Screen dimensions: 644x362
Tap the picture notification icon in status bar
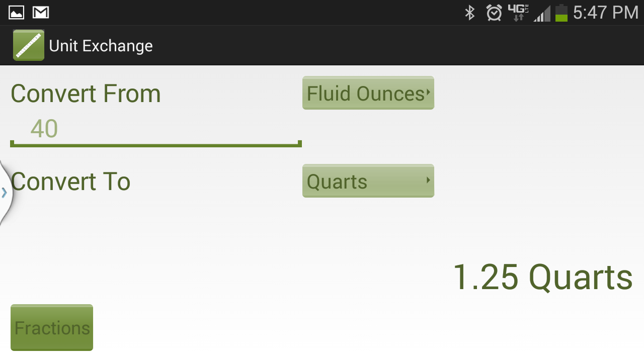[17, 12]
